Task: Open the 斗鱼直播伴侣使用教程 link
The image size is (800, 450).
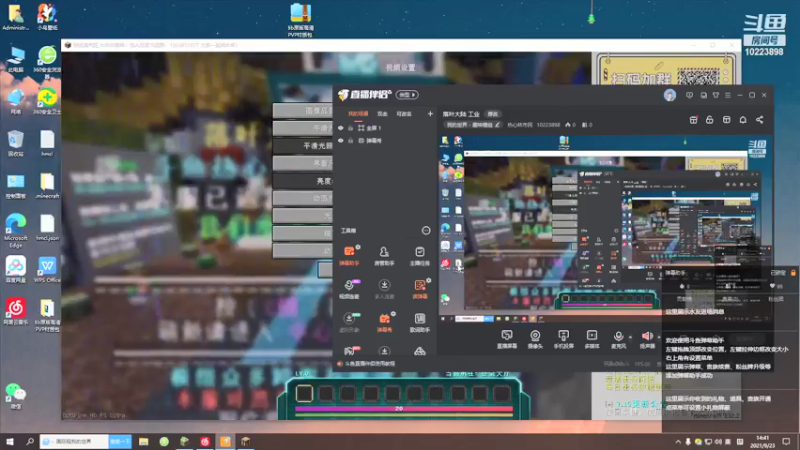Action: [x=370, y=364]
